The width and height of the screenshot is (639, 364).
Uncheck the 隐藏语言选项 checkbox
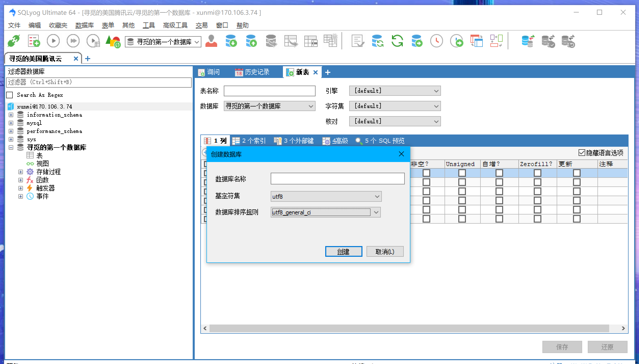[x=582, y=153]
